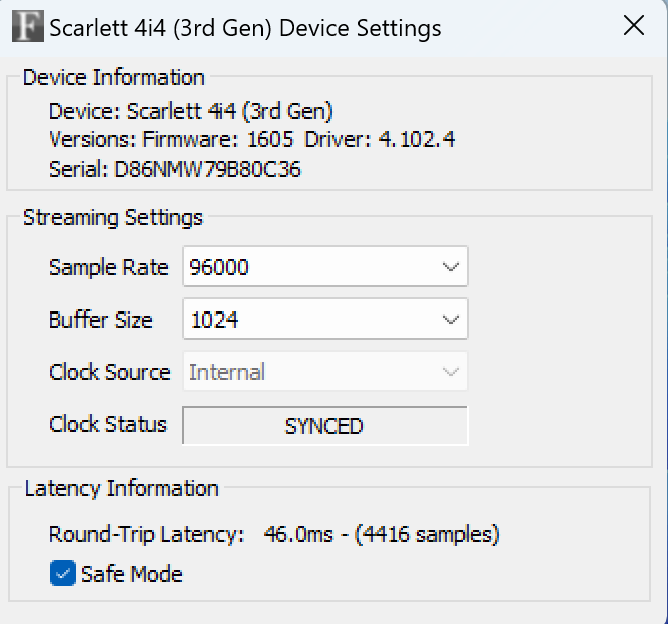Click the Sample Rate label
This screenshot has height=624, width=668.
click(109, 267)
